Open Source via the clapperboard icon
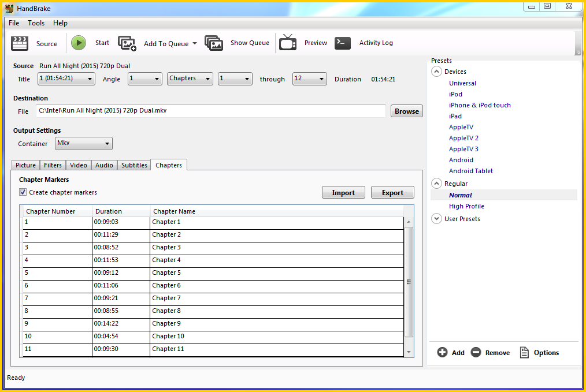Image resolution: width=586 pixels, height=392 pixels. (x=20, y=43)
